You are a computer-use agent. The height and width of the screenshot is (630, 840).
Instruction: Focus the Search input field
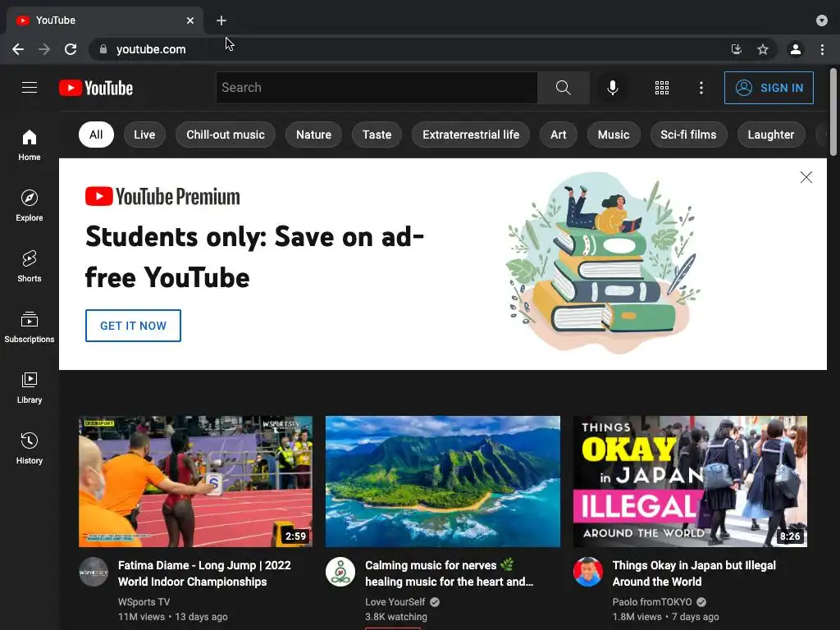click(376, 87)
